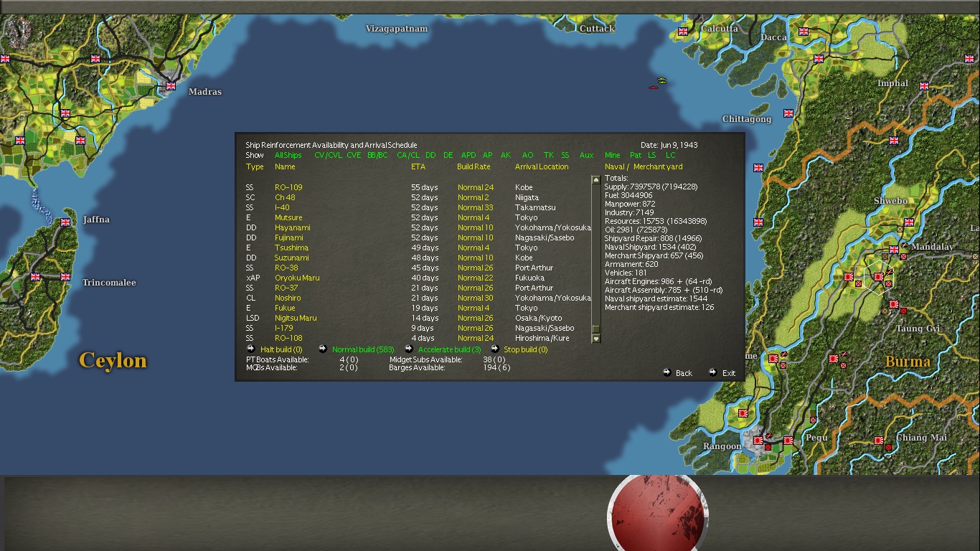Select the destroyer Hayanami
Screen dimensions: 980x551
(x=293, y=227)
